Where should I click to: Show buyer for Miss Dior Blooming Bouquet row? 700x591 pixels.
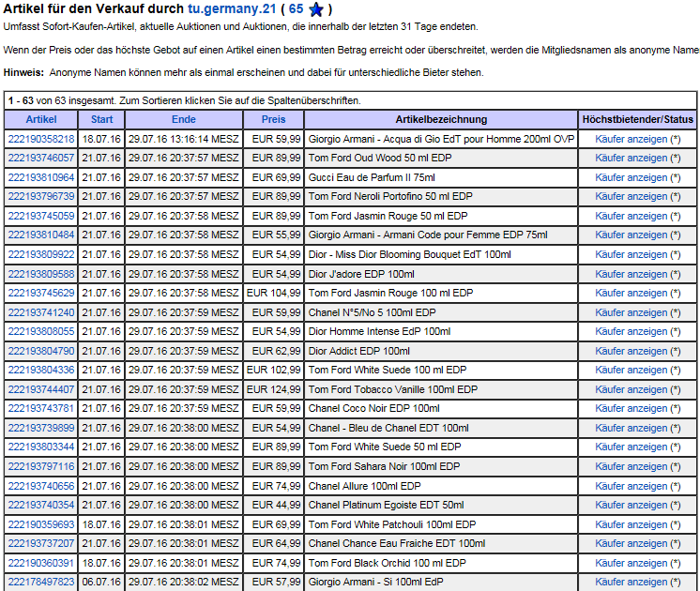click(631, 254)
